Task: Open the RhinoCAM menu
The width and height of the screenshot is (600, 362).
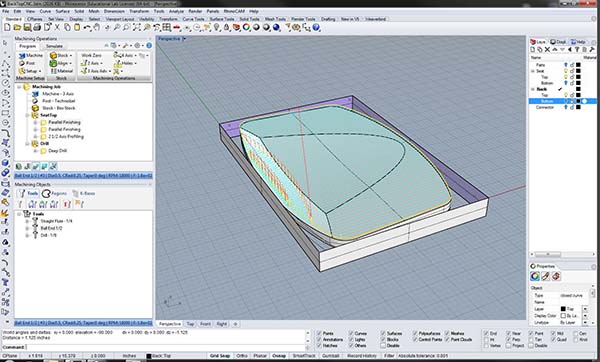Action: [233, 11]
